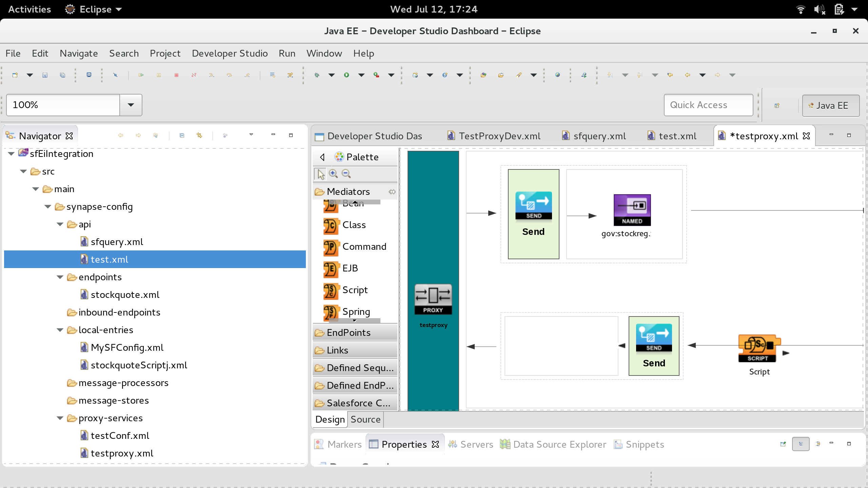Screen dimensions: 868x488
Task: Click the Script mediator on canvas
Action: point(759,348)
